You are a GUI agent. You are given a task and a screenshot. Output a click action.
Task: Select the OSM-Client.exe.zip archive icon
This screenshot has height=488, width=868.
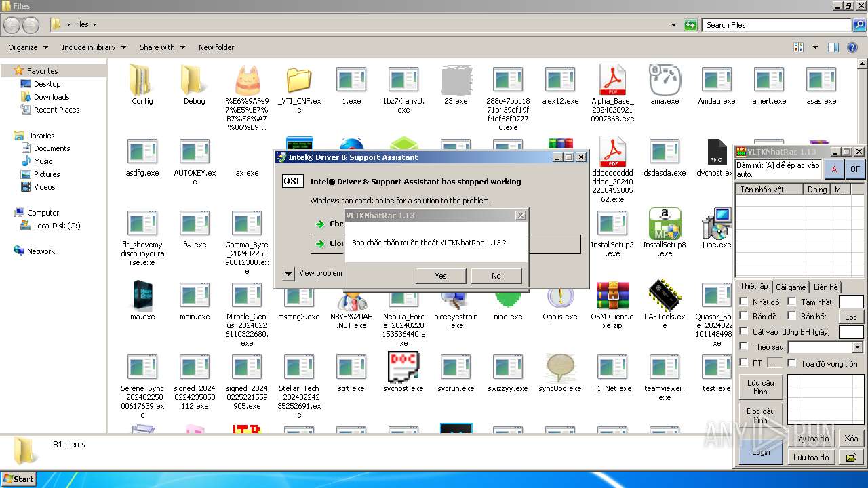[x=612, y=296]
